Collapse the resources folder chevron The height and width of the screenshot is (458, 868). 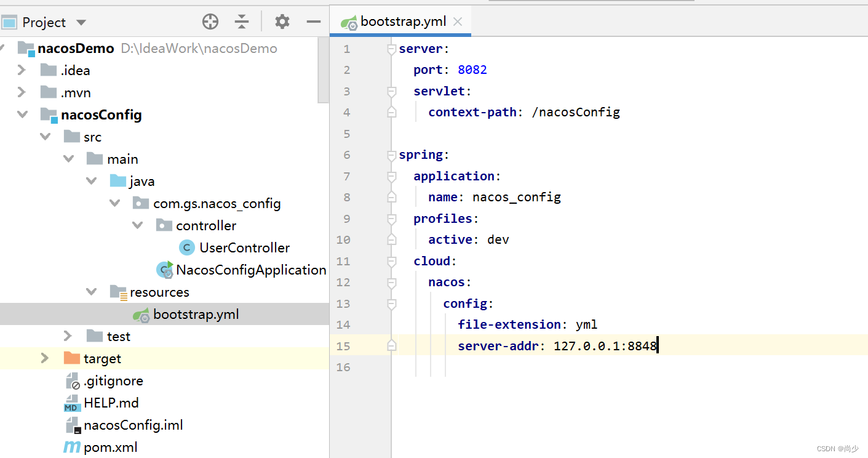click(92, 292)
